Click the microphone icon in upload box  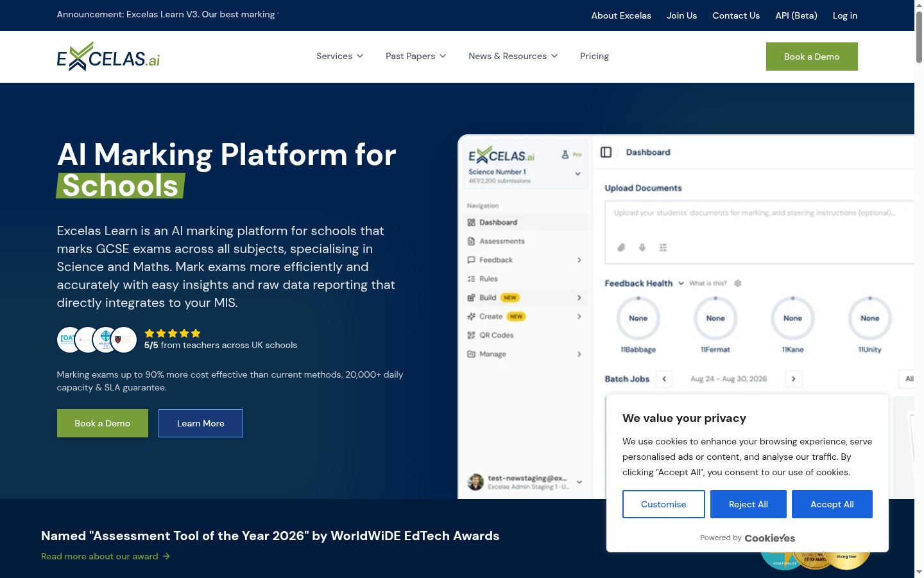[642, 247]
